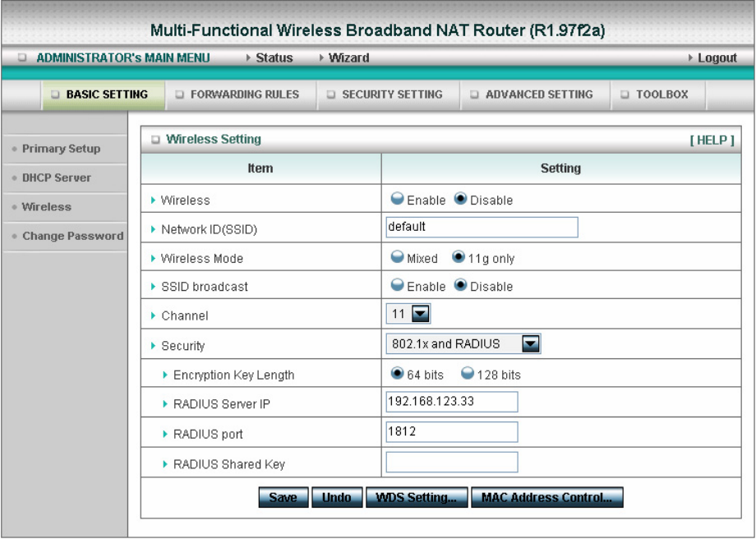Open MAC Address Control settings
Screen dimensions: 756x539
[546, 497]
